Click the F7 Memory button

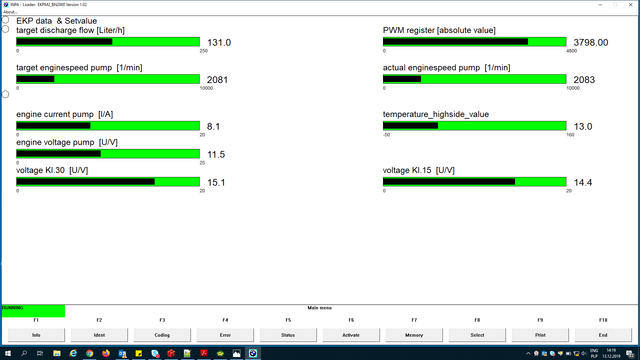point(414,335)
